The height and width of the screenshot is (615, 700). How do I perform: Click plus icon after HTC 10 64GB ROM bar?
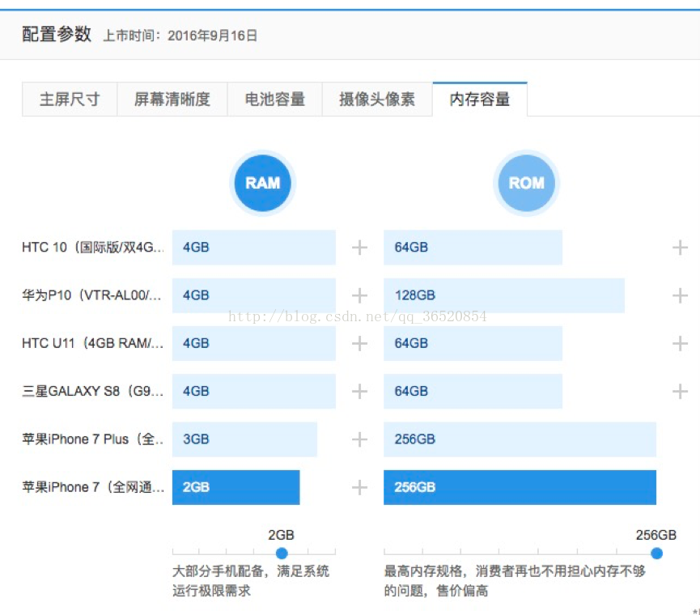point(680,248)
